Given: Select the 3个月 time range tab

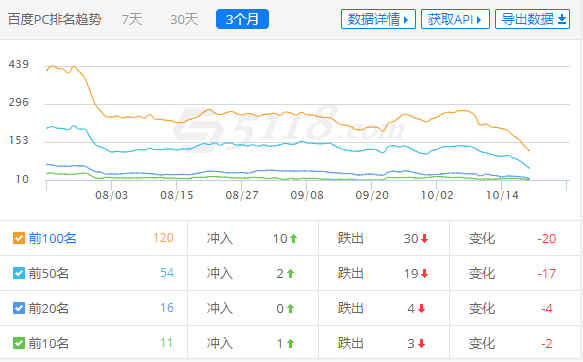Looking at the screenshot, I should coord(242,19).
